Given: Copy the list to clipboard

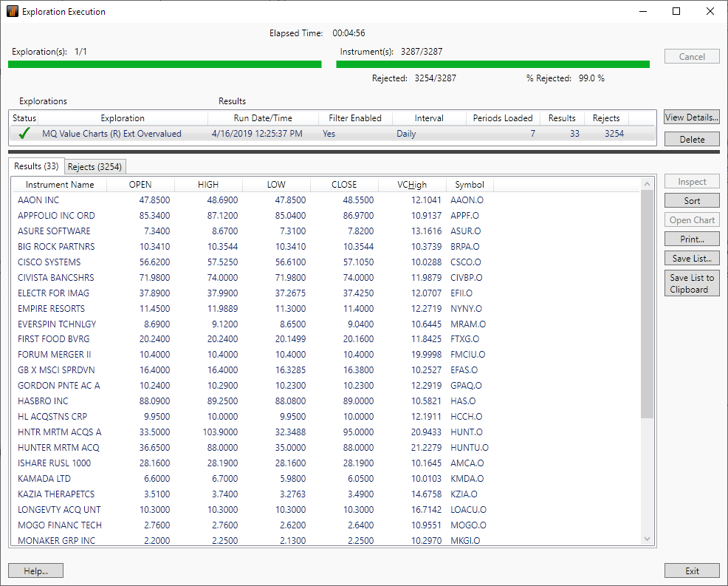Looking at the screenshot, I should (x=691, y=282).
